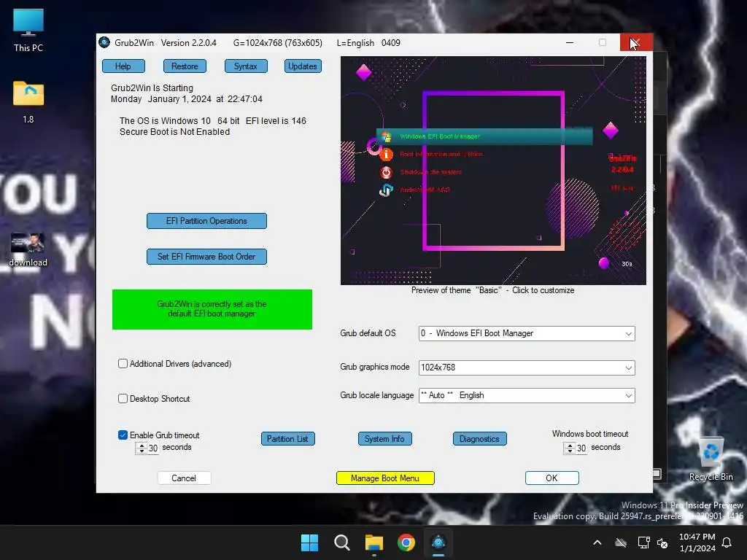Confirm with the OK button
The height and width of the screenshot is (560, 747).
pos(551,478)
